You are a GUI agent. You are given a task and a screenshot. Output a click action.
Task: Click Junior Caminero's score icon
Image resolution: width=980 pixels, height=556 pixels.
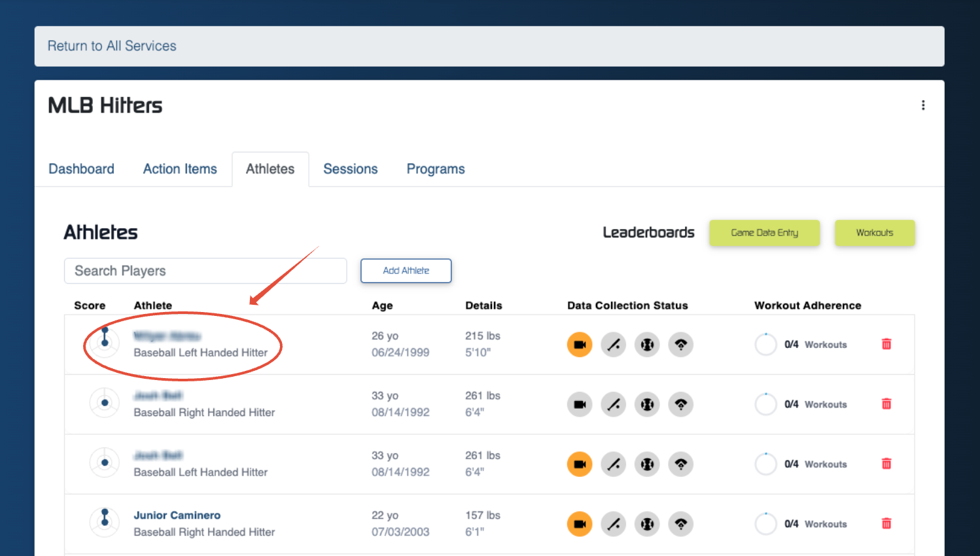point(105,521)
